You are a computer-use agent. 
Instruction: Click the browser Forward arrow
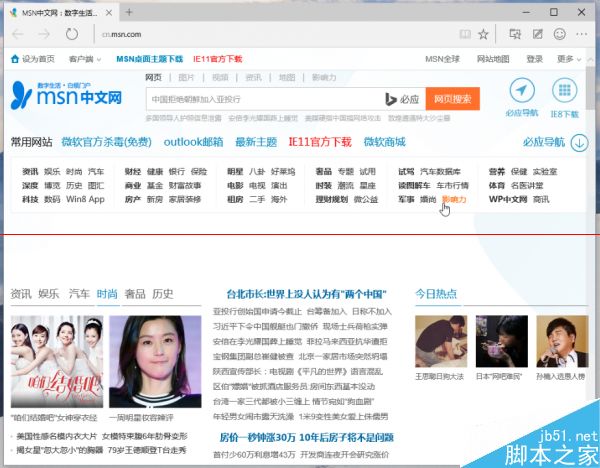[x=44, y=34]
